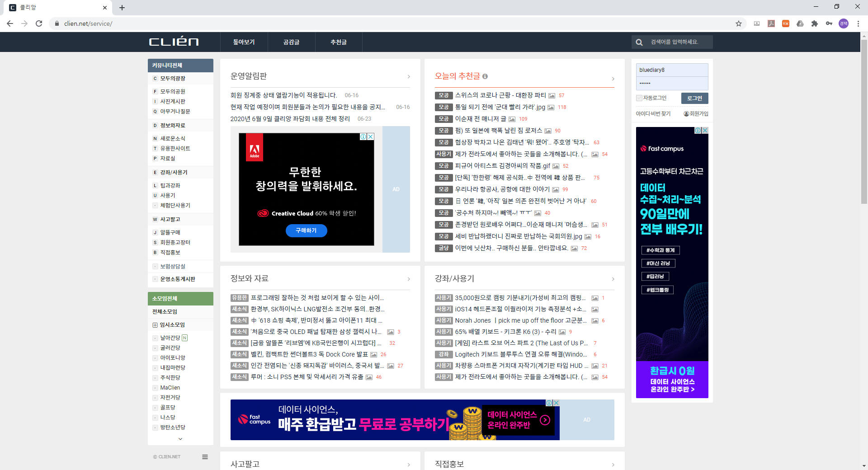Open 오늘의 추천글 section via its arrow
The width and height of the screenshot is (868, 470).
(x=613, y=79)
